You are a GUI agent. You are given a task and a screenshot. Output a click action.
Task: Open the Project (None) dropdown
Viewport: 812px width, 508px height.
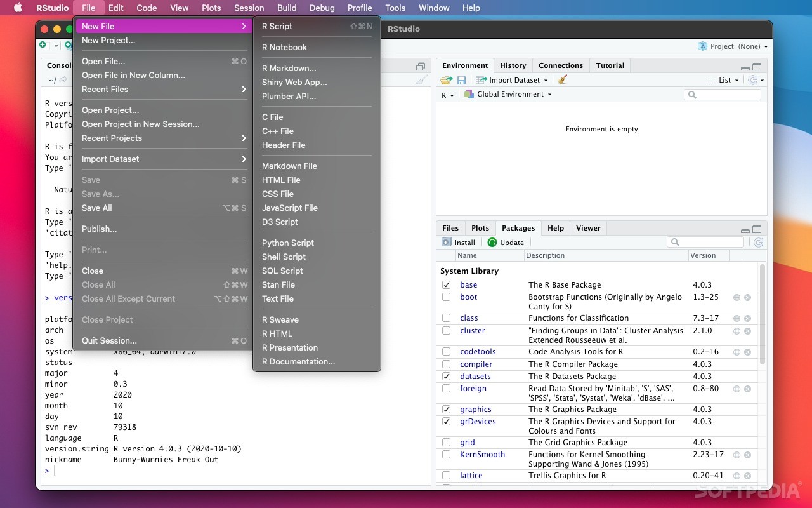tap(733, 46)
